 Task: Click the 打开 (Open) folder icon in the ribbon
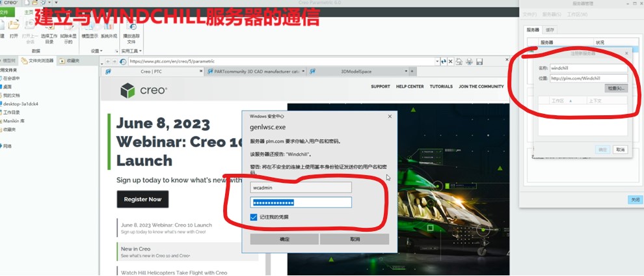click(x=14, y=25)
